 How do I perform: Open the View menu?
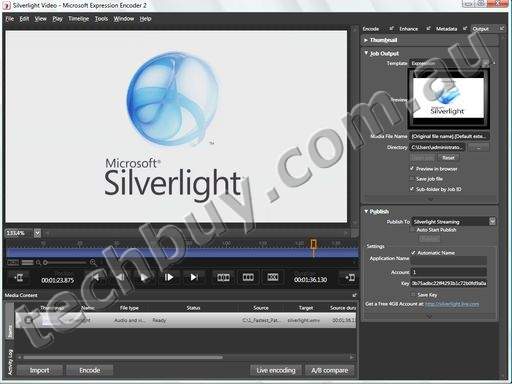[x=41, y=19]
